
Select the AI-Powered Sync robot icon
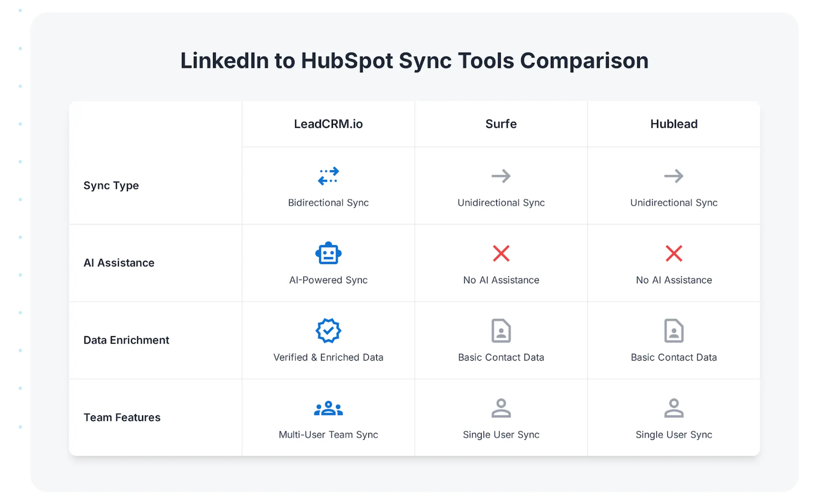328,253
